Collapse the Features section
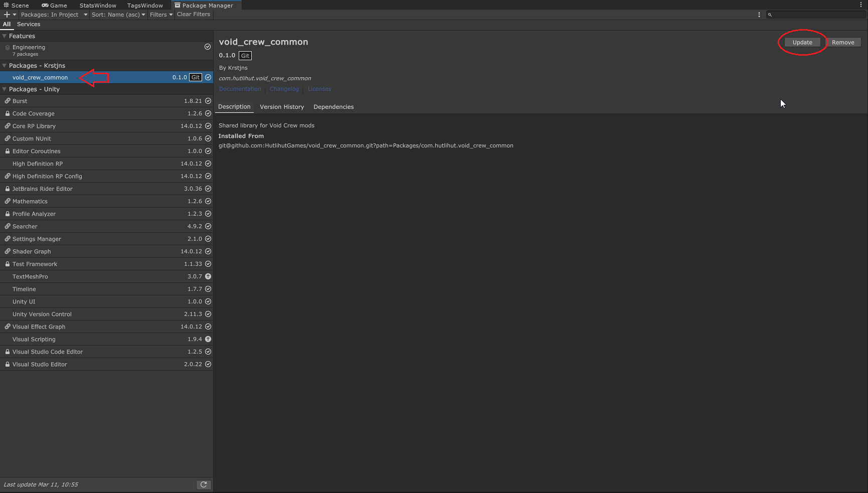The height and width of the screenshot is (493, 868). 5,36
